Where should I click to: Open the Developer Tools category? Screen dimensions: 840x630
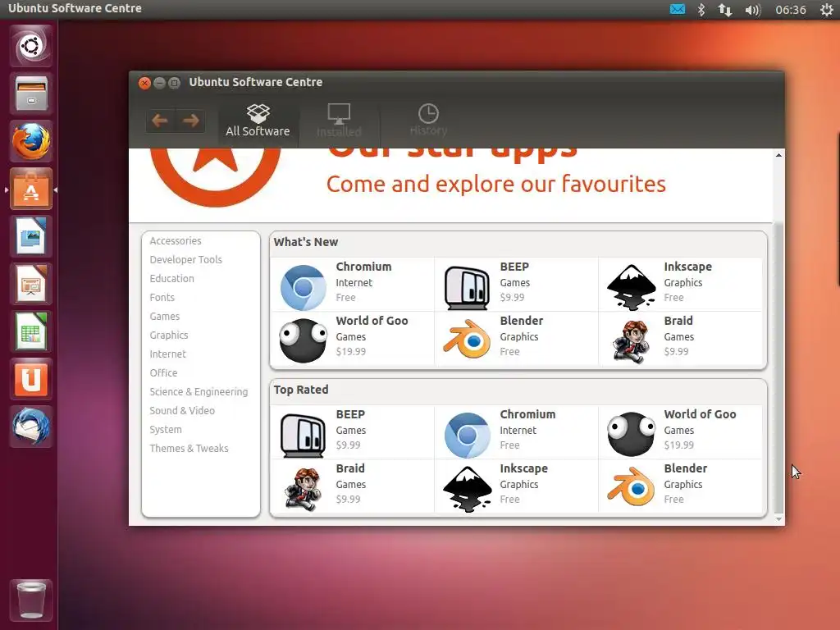click(185, 260)
